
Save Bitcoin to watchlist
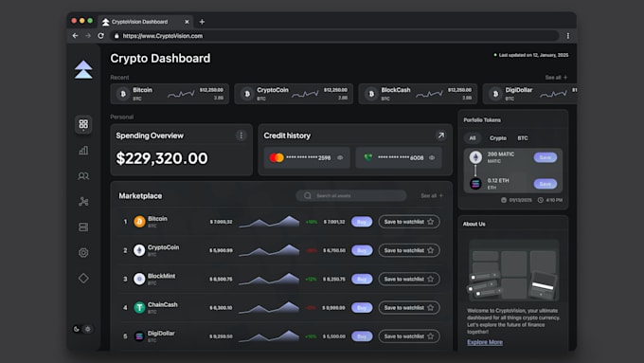pos(409,222)
